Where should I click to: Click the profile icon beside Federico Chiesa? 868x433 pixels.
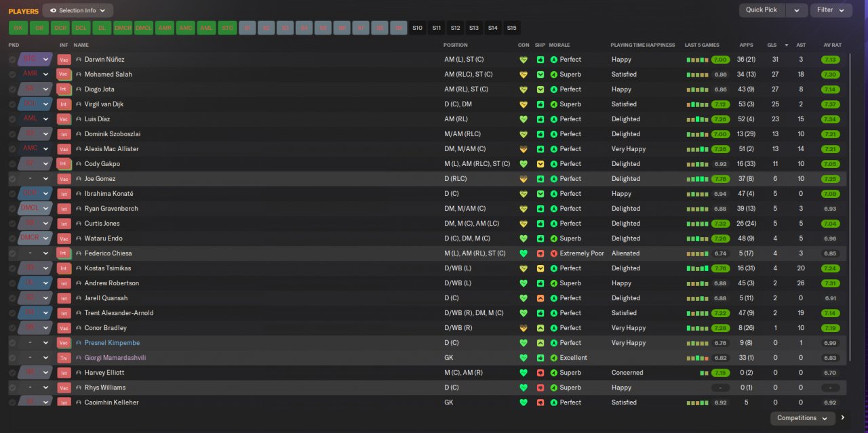[x=79, y=253]
